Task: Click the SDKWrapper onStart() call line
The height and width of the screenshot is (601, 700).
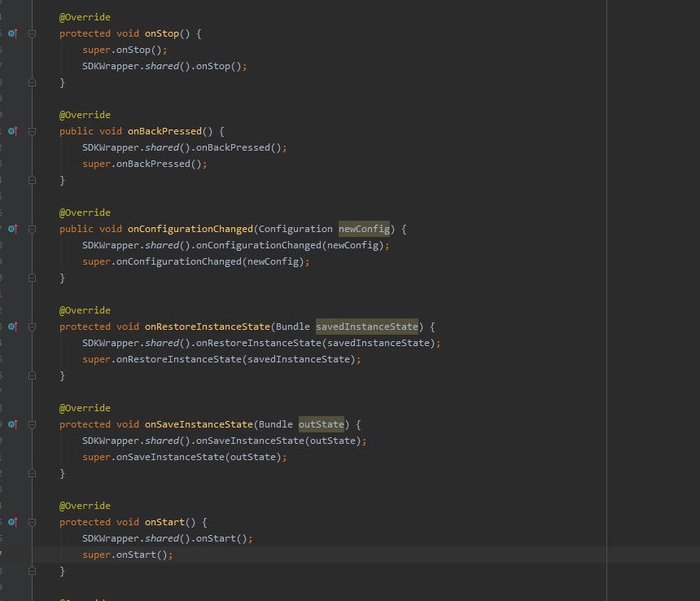Action: click(x=168, y=538)
